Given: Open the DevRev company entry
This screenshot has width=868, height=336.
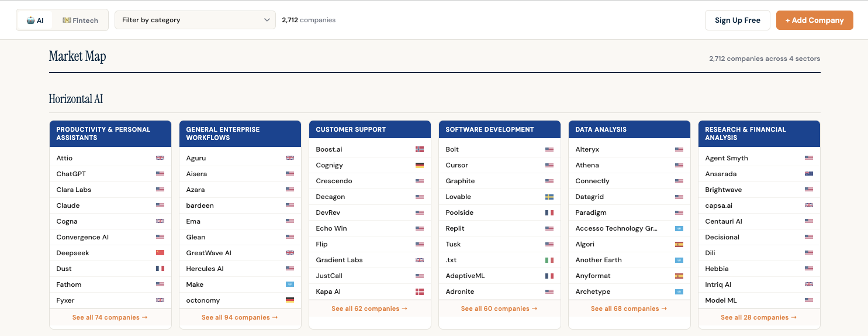Looking at the screenshot, I should click(370, 212).
